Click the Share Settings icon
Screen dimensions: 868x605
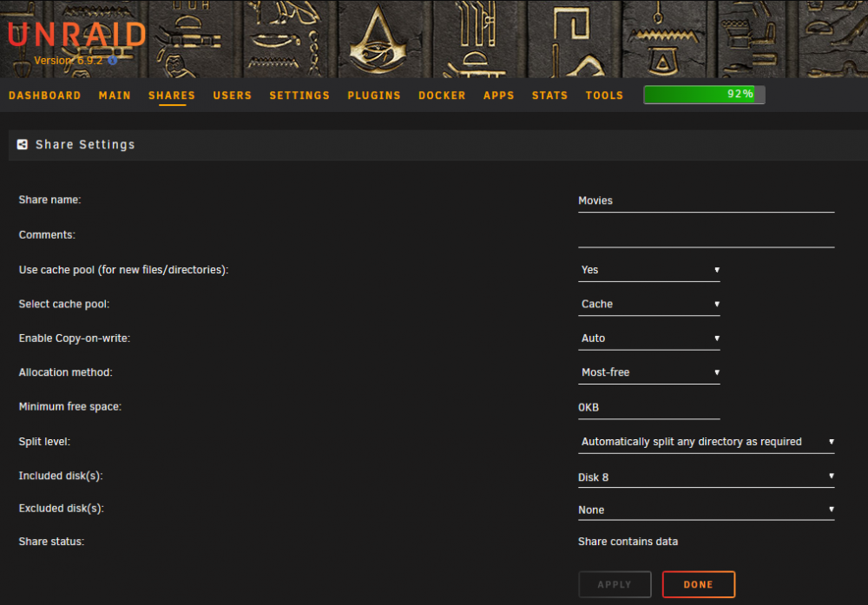coord(23,144)
